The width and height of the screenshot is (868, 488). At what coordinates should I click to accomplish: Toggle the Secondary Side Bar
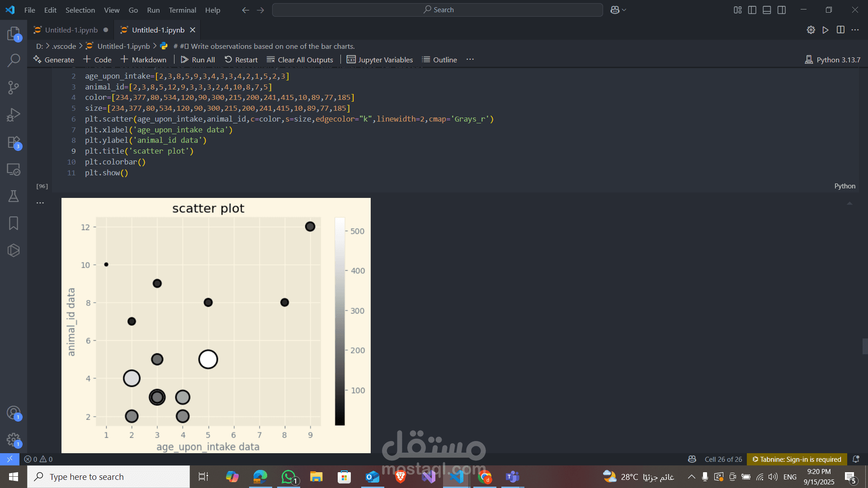(x=782, y=10)
